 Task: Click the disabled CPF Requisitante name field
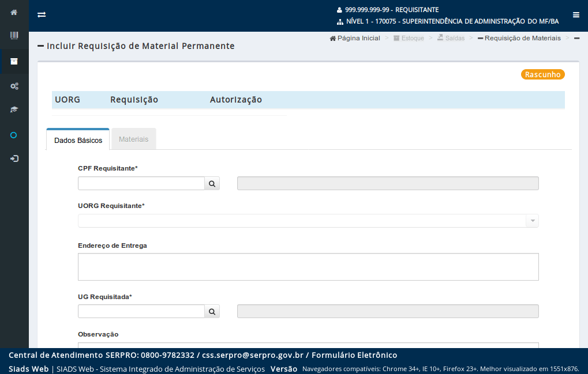[388, 183]
